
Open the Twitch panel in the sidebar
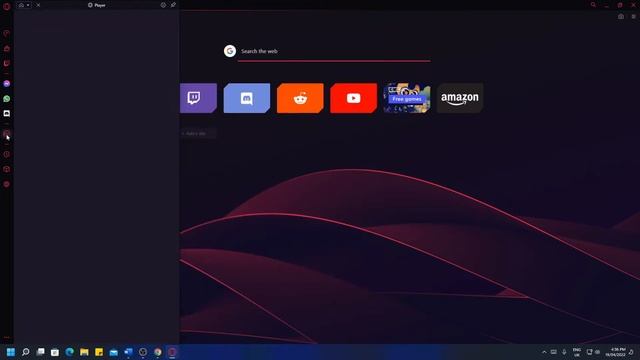(7, 63)
